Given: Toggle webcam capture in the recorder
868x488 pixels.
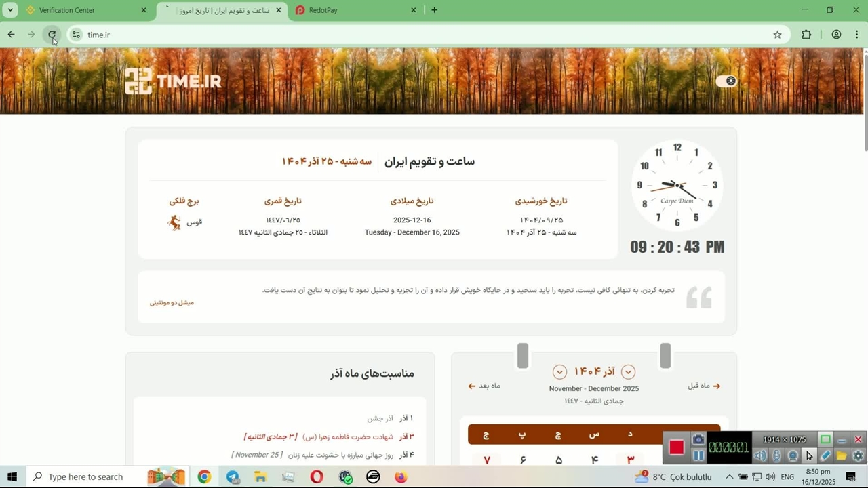Looking at the screenshot, I should pos(792,456).
